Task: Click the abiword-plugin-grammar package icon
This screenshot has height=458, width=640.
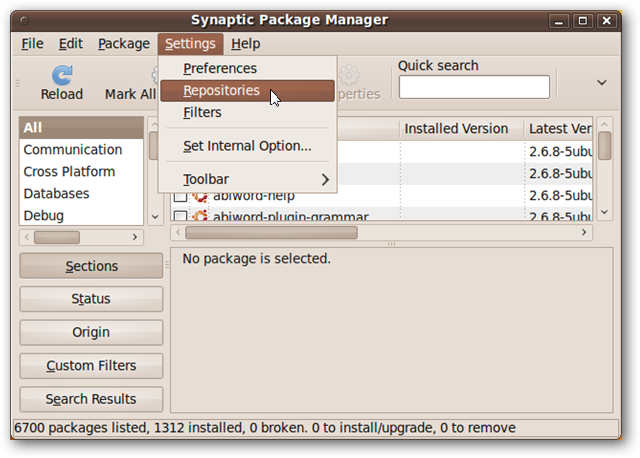Action: 200,217
